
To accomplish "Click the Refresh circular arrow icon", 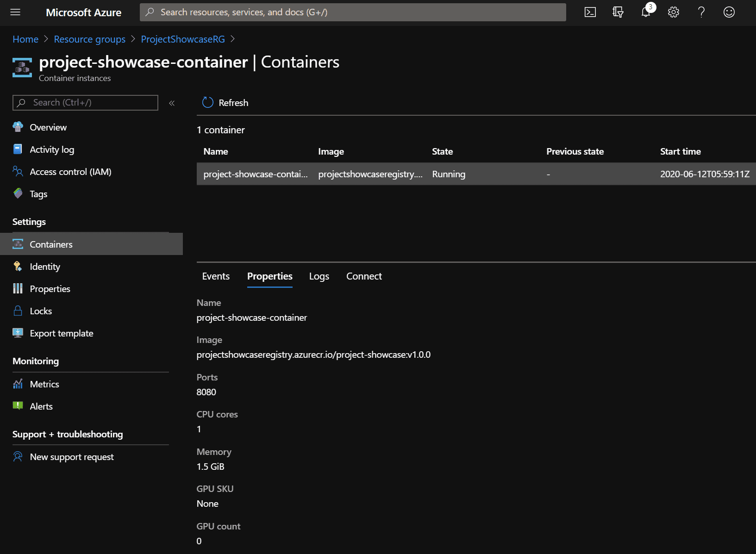I will (x=208, y=102).
